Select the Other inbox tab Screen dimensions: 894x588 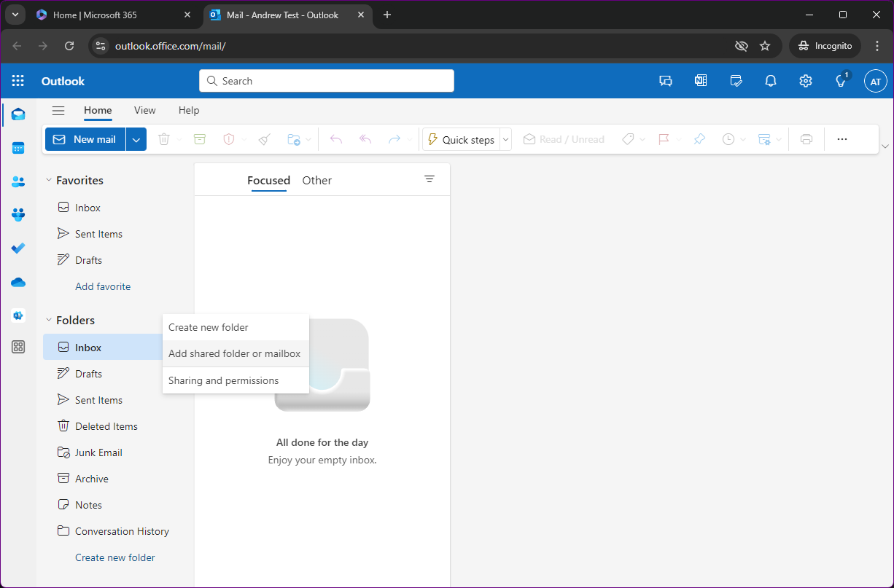pos(317,181)
